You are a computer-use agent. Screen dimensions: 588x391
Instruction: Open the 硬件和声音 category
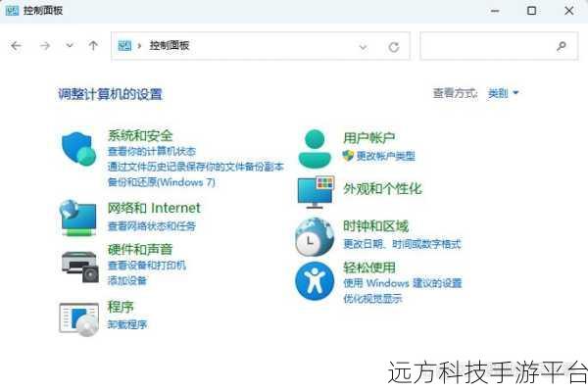pyautogui.click(x=140, y=249)
